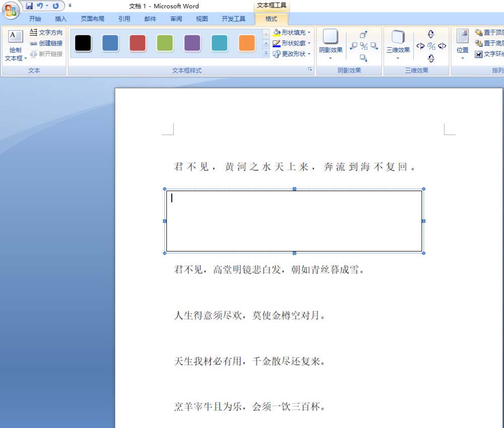Tilt 3-D effect down

coord(431,58)
